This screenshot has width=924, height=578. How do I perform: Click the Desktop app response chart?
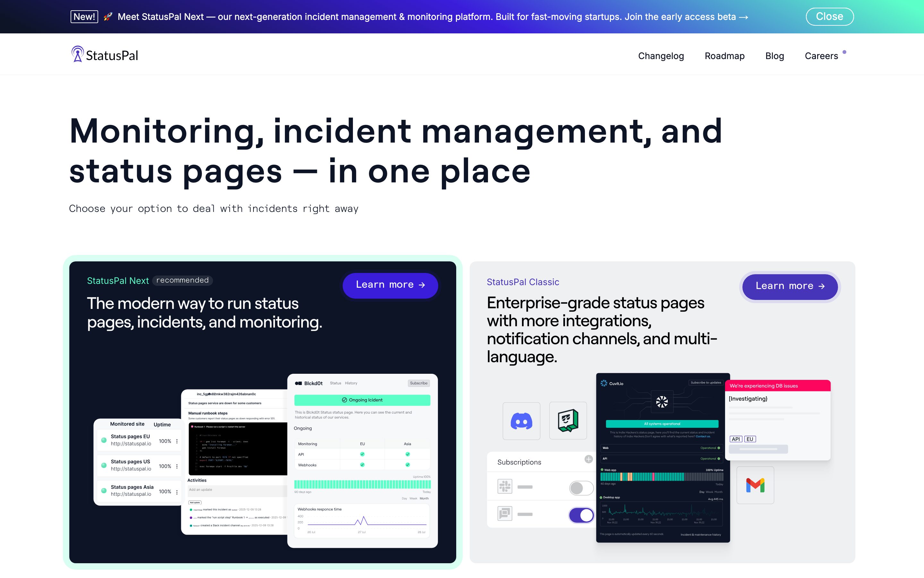pyautogui.click(x=662, y=513)
